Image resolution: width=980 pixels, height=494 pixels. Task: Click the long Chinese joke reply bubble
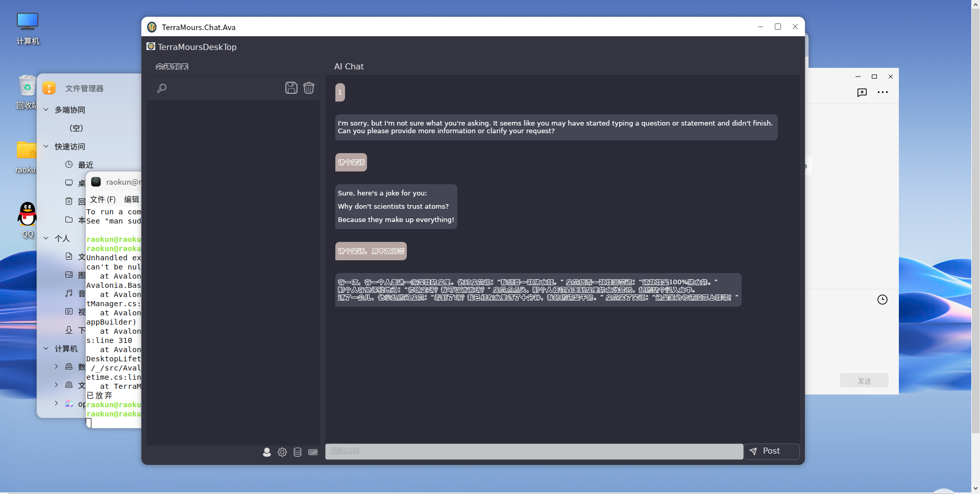538,290
